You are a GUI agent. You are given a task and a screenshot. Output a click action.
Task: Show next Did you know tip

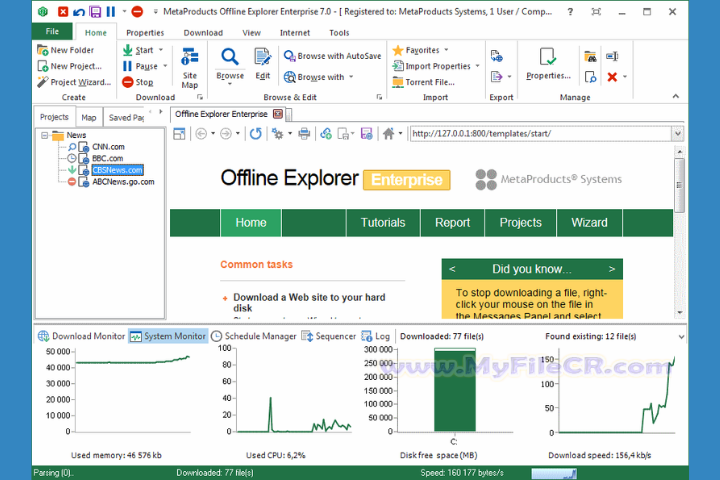click(612, 269)
